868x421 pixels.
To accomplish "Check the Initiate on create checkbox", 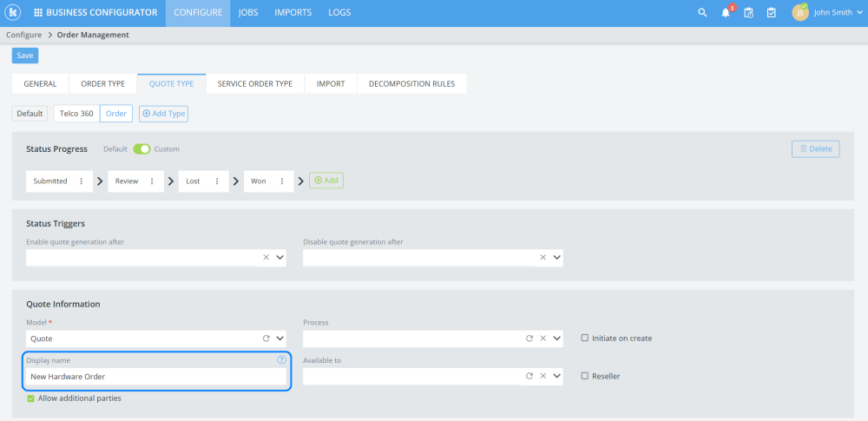I will point(584,338).
